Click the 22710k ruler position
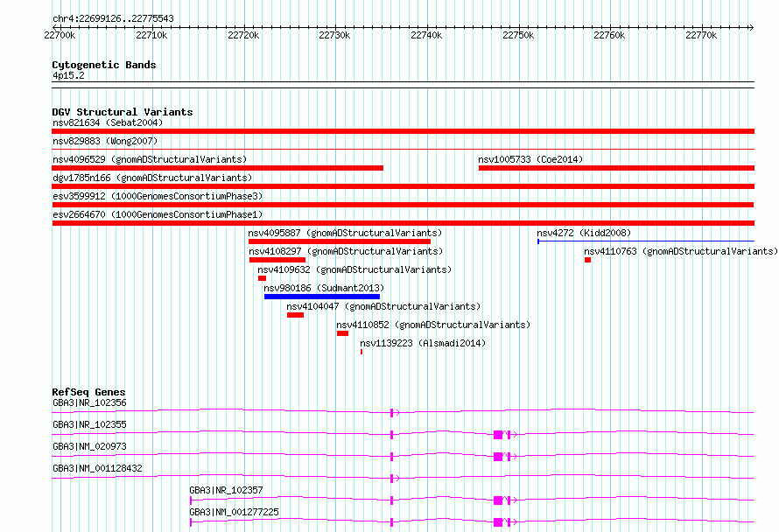Viewport: 779px width, 532px height. click(x=151, y=35)
